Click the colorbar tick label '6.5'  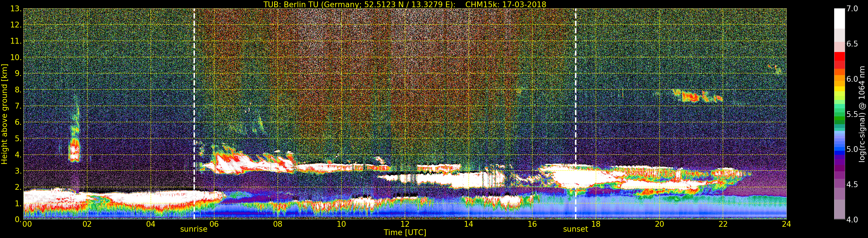point(852,44)
